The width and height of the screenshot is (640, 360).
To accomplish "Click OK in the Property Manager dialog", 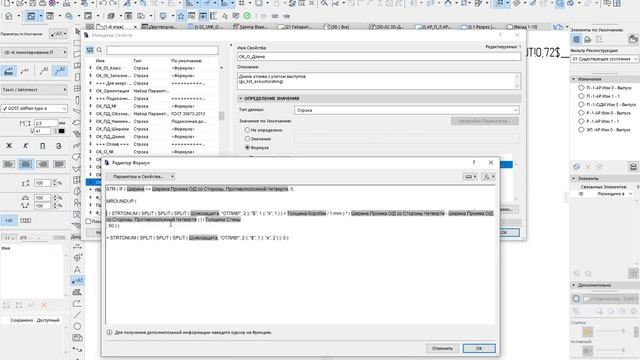I will pos(504,232).
